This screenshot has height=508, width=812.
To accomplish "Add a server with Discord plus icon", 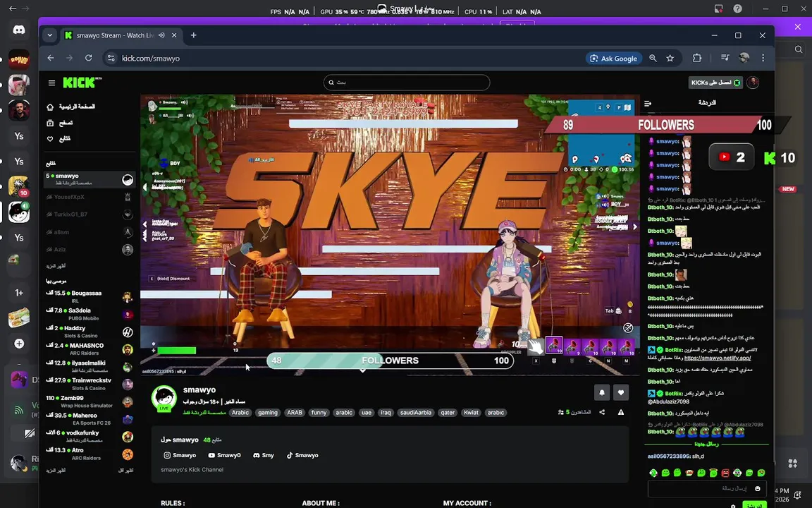I will pos(19,343).
